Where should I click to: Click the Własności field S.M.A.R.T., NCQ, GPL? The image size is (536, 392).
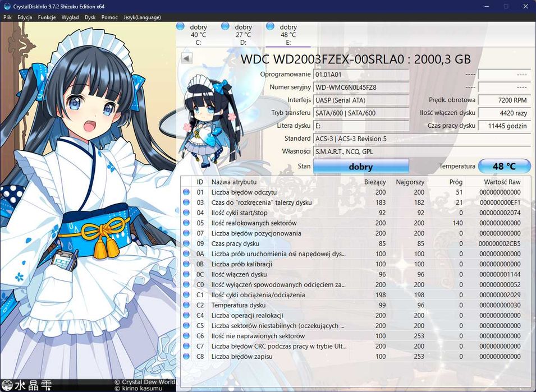coord(422,151)
